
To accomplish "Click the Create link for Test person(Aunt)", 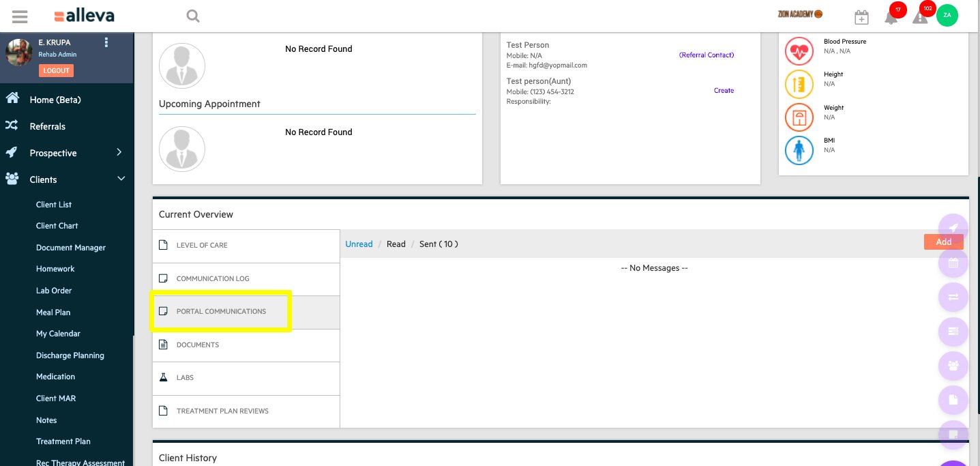I will pos(724,91).
